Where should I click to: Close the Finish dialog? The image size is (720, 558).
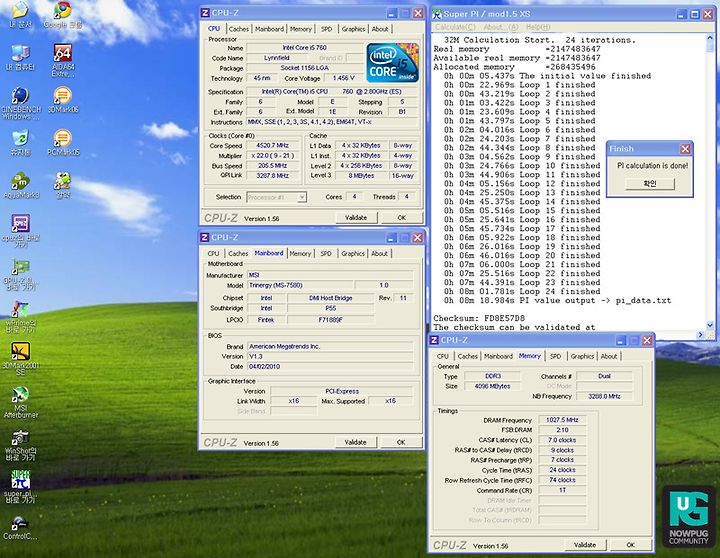(686, 149)
